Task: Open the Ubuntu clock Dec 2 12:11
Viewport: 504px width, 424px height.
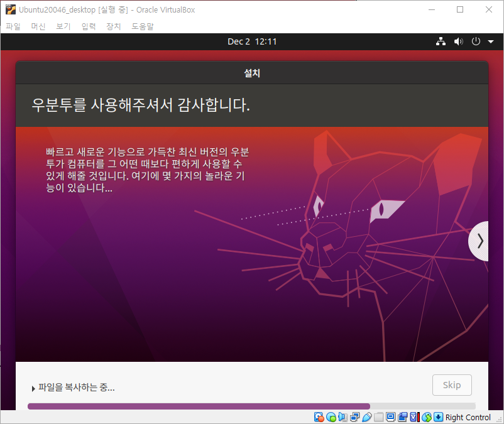Action: tap(252, 41)
